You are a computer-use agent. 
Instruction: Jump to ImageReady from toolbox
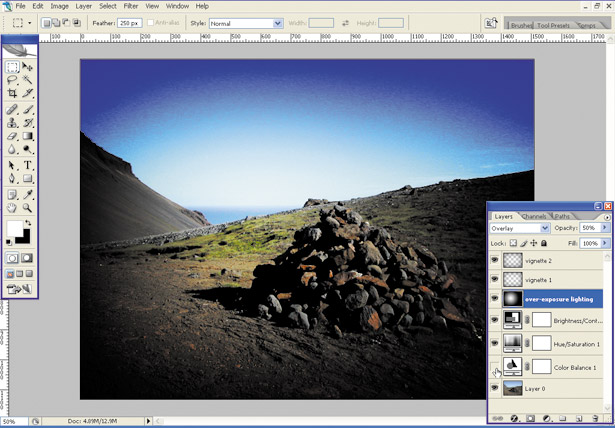[20, 289]
